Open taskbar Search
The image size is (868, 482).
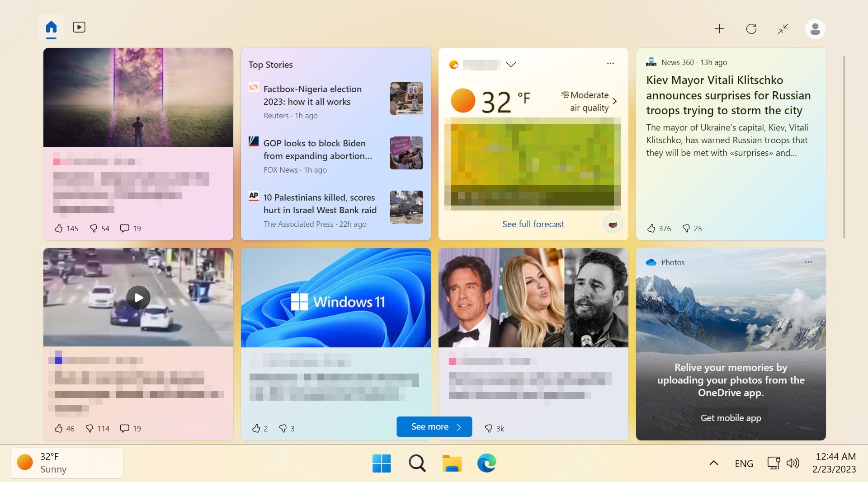417,463
